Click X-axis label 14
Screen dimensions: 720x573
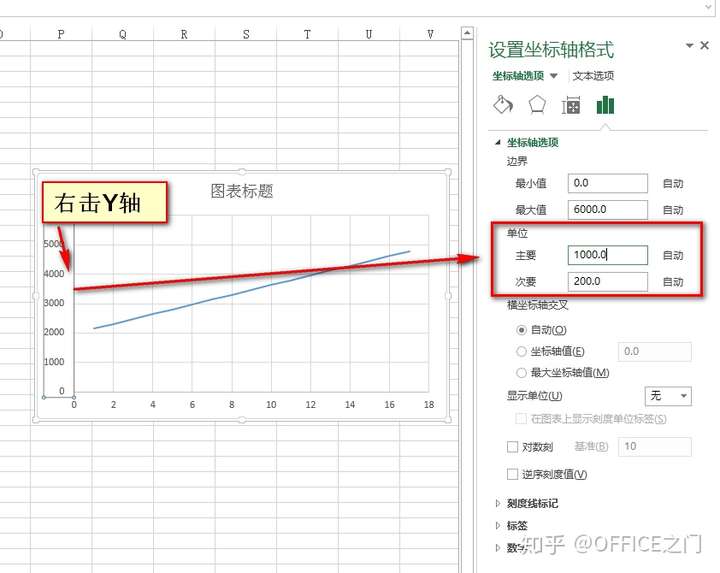[350, 404]
